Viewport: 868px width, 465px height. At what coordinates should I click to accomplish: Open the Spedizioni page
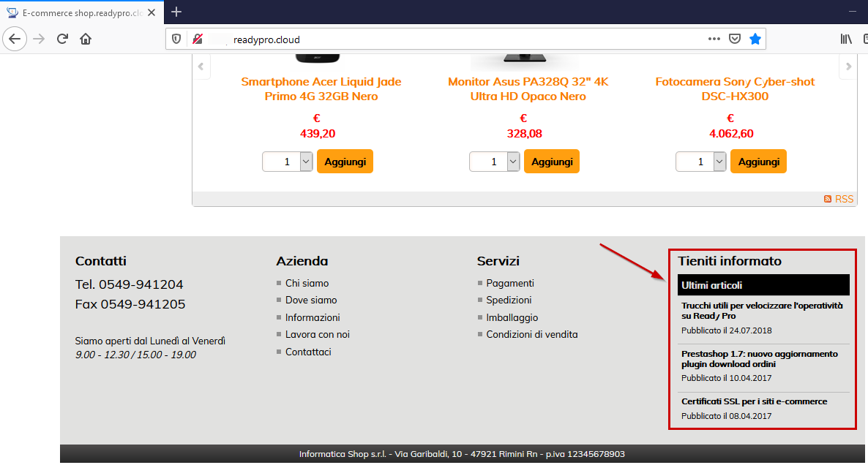[509, 300]
